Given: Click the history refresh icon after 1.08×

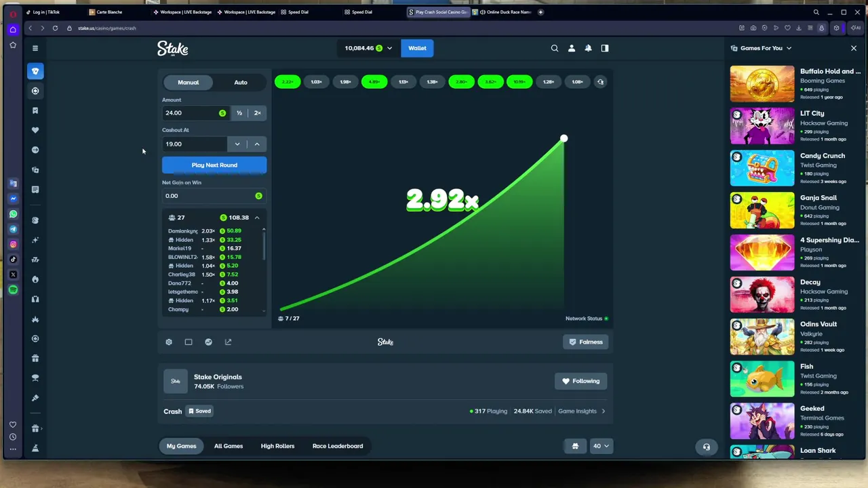Looking at the screenshot, I should point(600,82).
